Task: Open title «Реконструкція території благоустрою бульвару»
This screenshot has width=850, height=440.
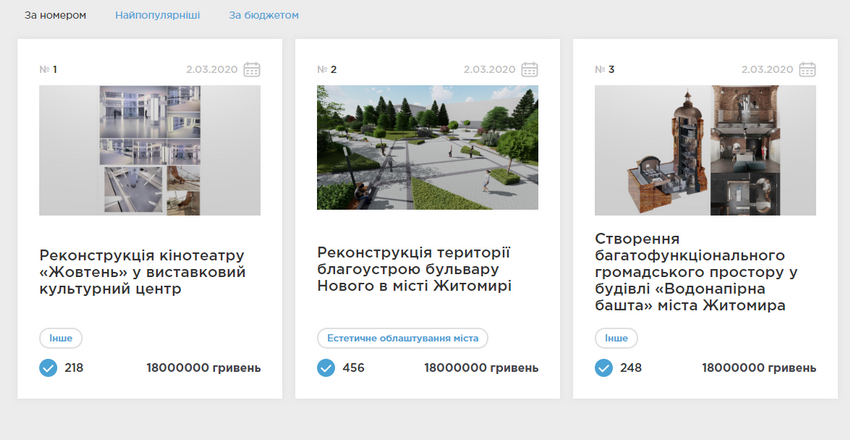Action: (414, 269)
